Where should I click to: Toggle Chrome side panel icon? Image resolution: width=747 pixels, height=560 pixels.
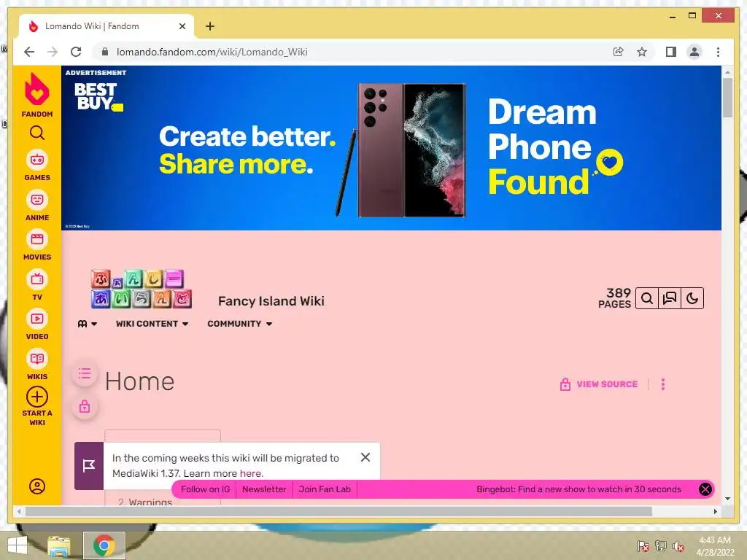(x=671, y=52)
